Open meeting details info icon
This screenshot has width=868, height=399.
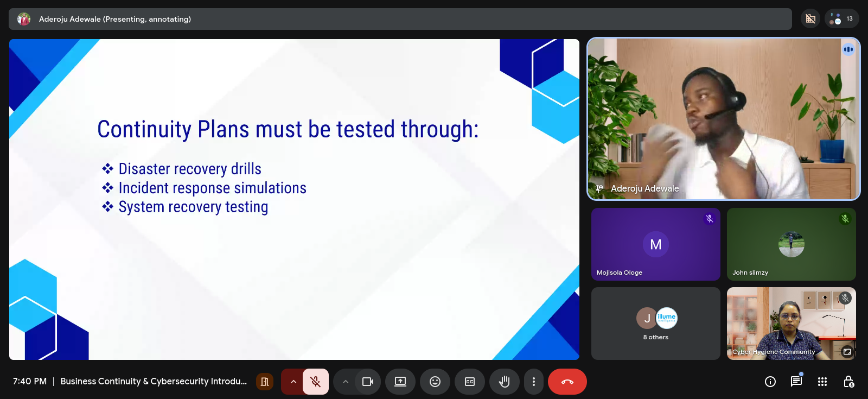click(x=770, y=382)
